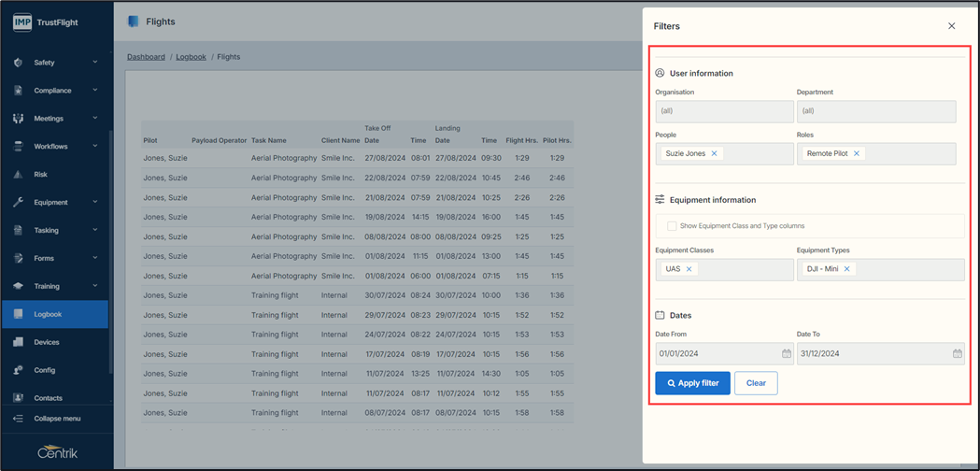Click the Risk warning triangle icon
This screenshot has width=980, height=471.
click(x=18, y=175)
